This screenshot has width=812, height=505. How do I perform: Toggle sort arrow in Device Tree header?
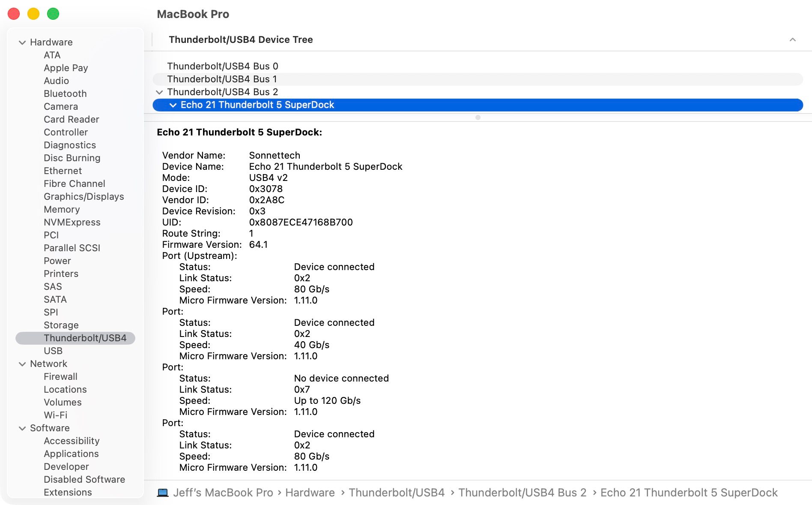(x=793, y=39)
